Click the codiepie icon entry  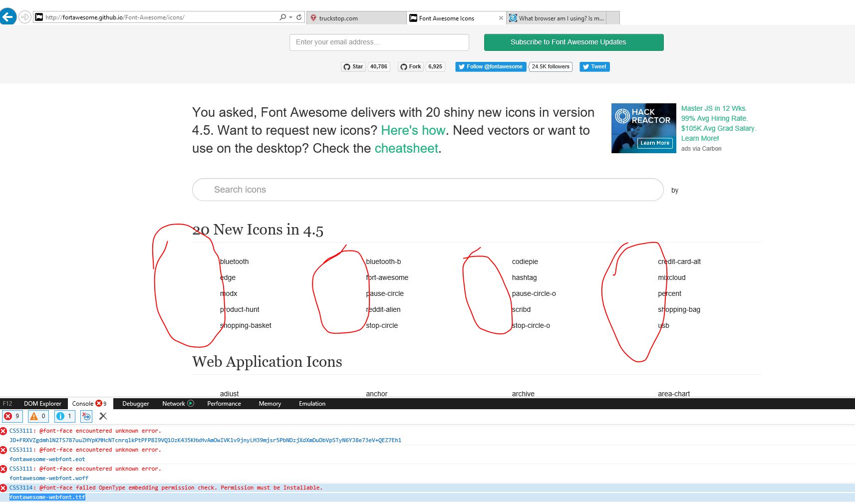525,261
